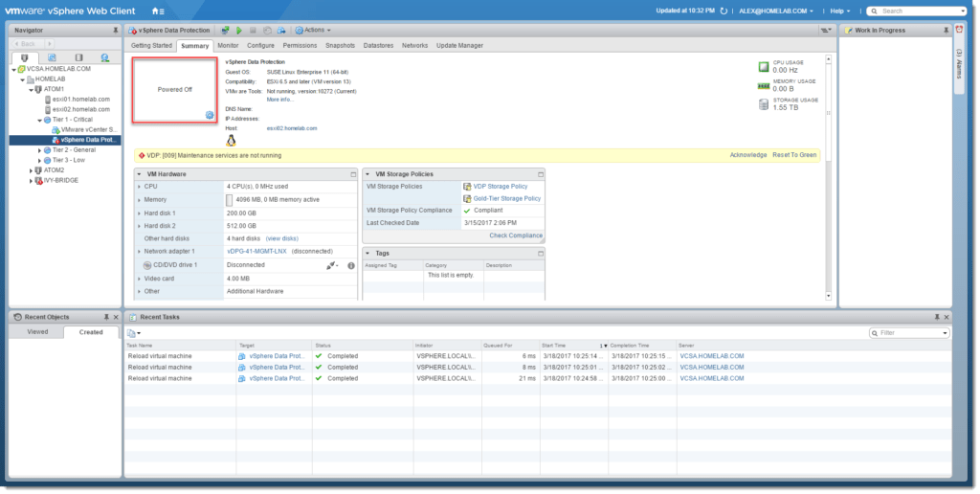Power on the VM with green play icon

click(238, 30)
